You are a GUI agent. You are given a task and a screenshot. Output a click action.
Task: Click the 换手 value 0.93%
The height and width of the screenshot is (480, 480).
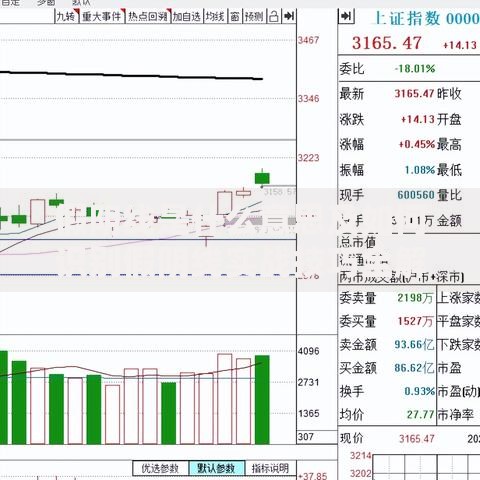[x=420, y=391]
